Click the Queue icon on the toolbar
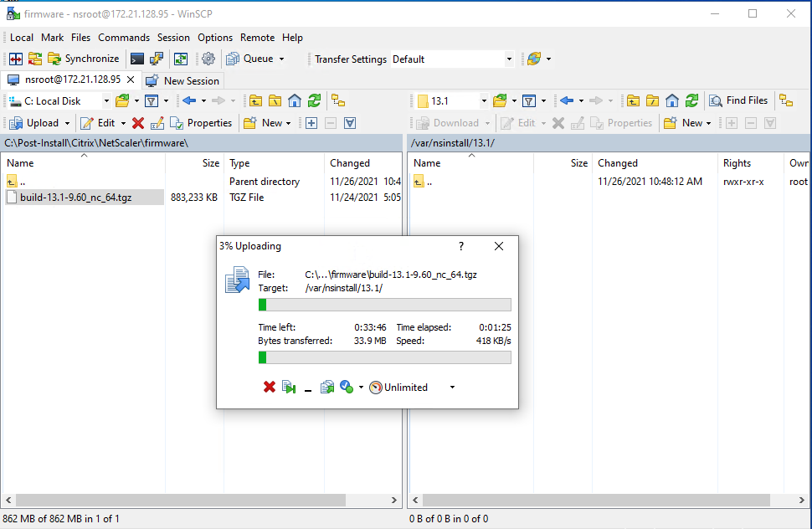 [234, 58]
